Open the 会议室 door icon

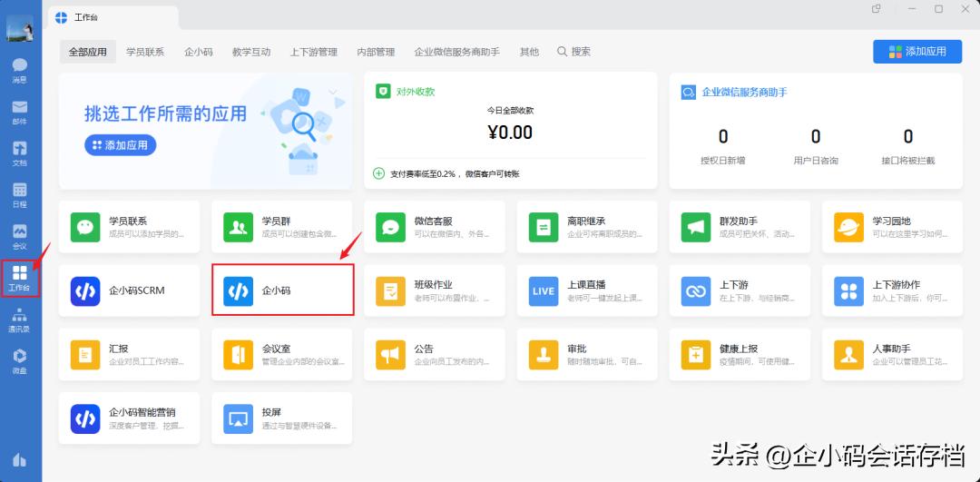(x=238, y=355)
